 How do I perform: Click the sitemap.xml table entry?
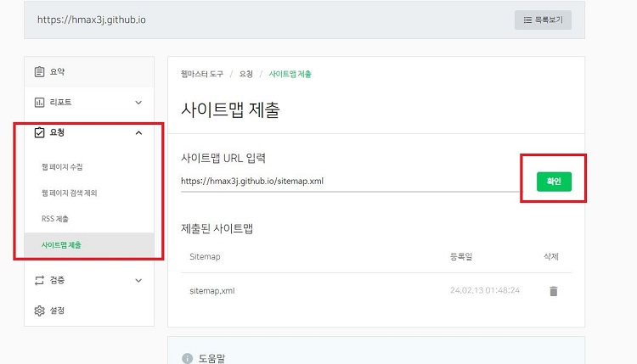pyautogui.click(x=212, y=290)
